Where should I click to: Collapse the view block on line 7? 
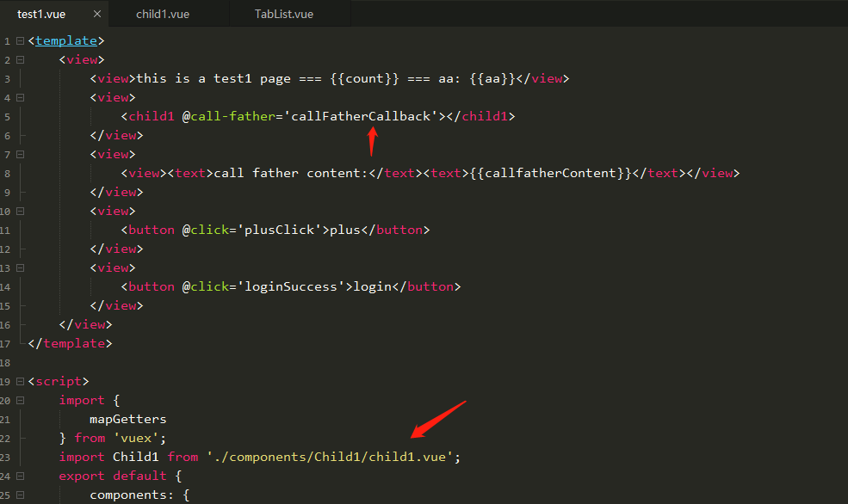(20, 154)
